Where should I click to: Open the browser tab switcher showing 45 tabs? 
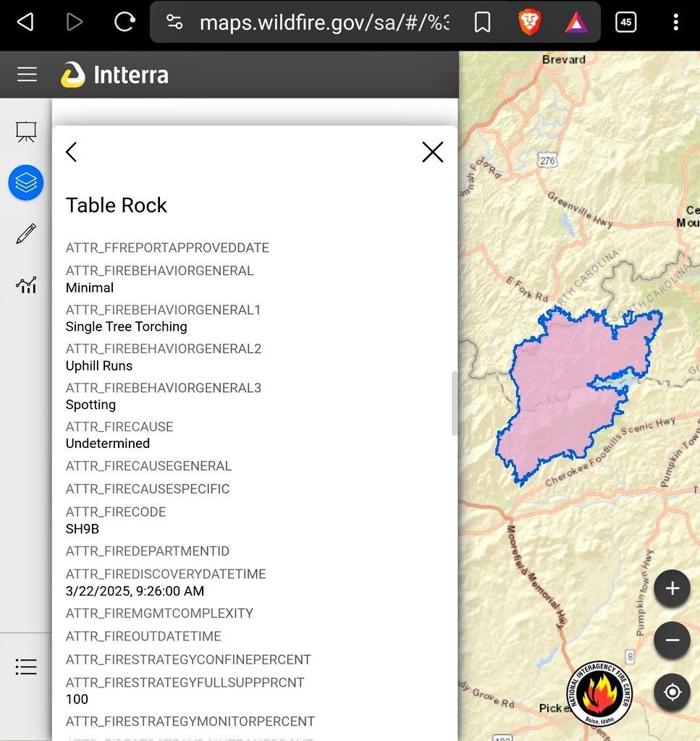(x=625, y=22)
